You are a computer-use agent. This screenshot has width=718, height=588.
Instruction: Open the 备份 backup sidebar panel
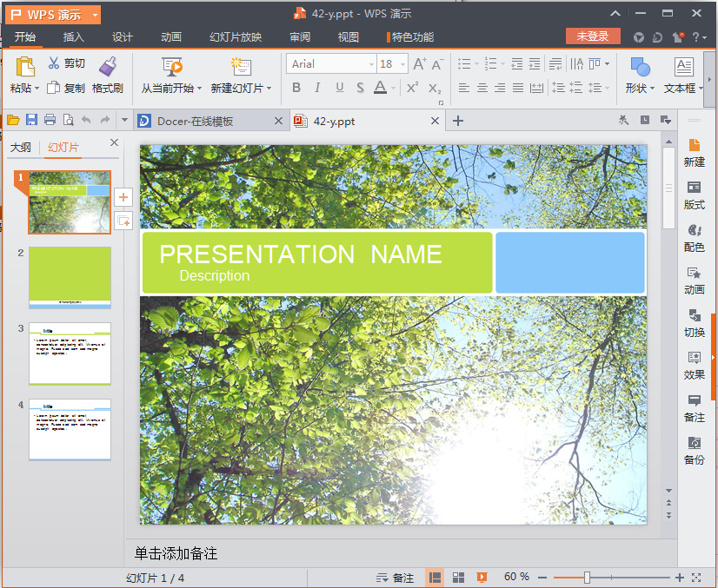click(694, 451)
